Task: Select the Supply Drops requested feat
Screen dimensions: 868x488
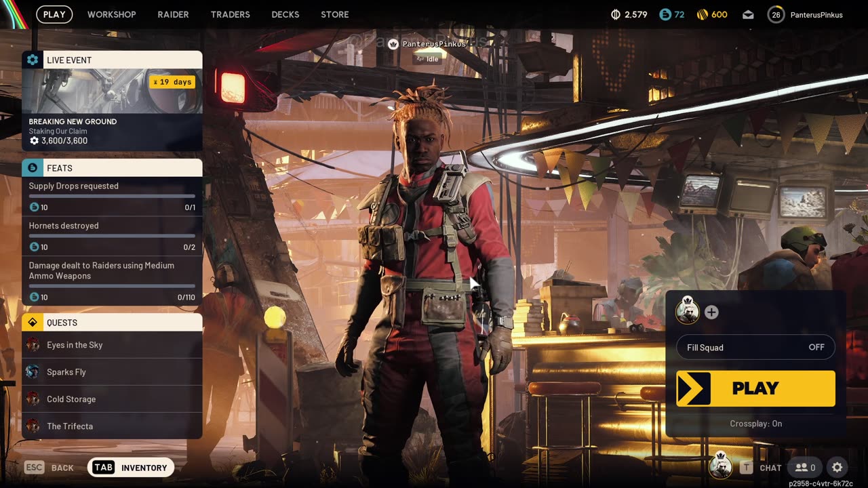Action: tap(112, 197)
